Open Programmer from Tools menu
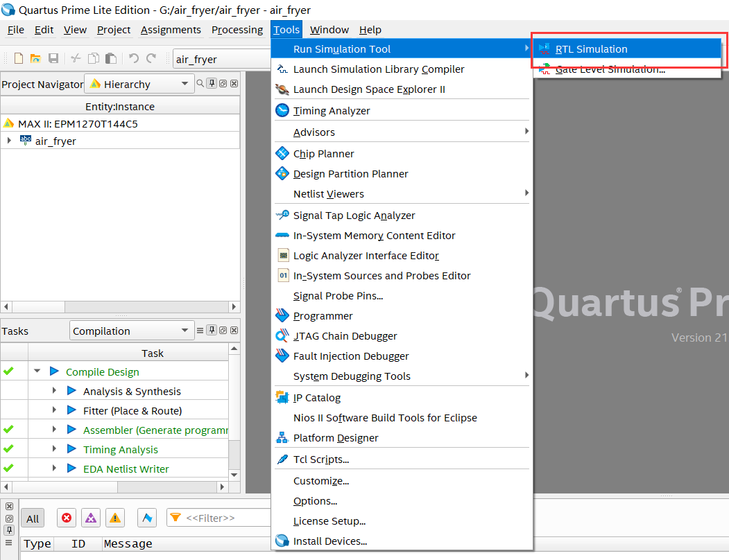 click(402, 316)
